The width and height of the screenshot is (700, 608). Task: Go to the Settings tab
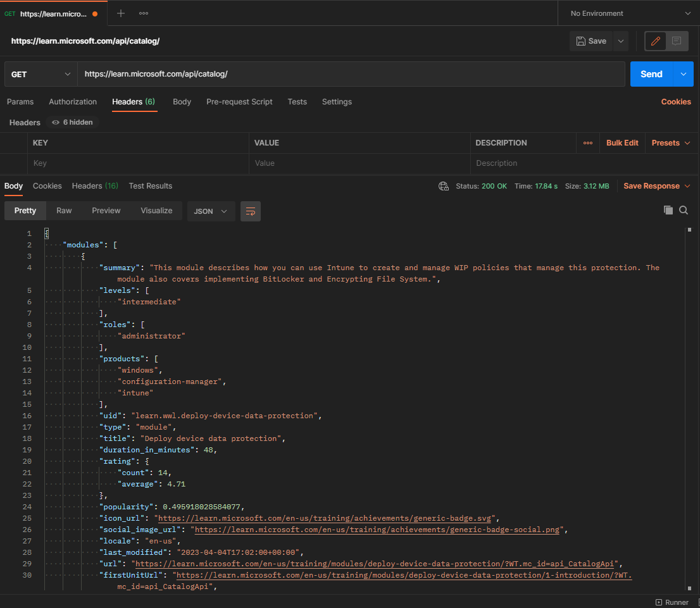337,102
